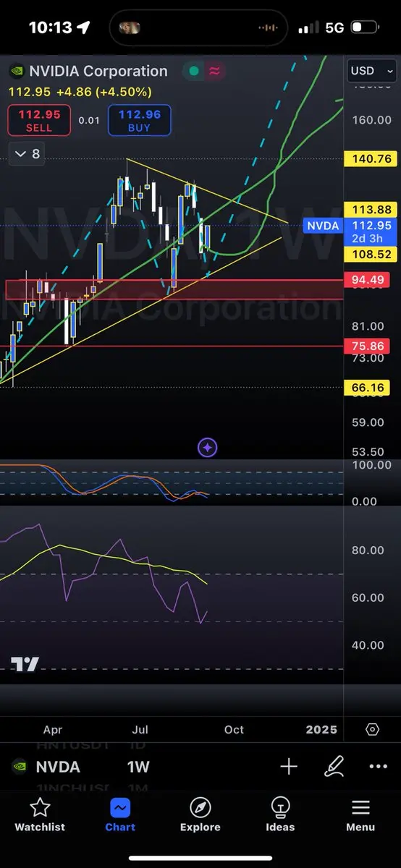The height and width of the screenshot is (868, 401).
Task: Tap the green market status dot
Action: tap(193, 71)
